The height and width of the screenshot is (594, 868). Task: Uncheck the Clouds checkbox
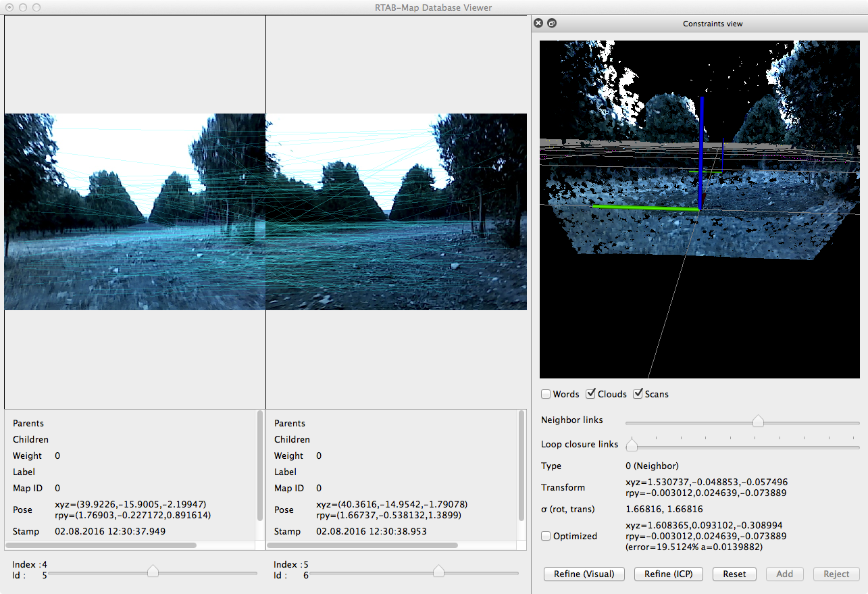[590, 394]
